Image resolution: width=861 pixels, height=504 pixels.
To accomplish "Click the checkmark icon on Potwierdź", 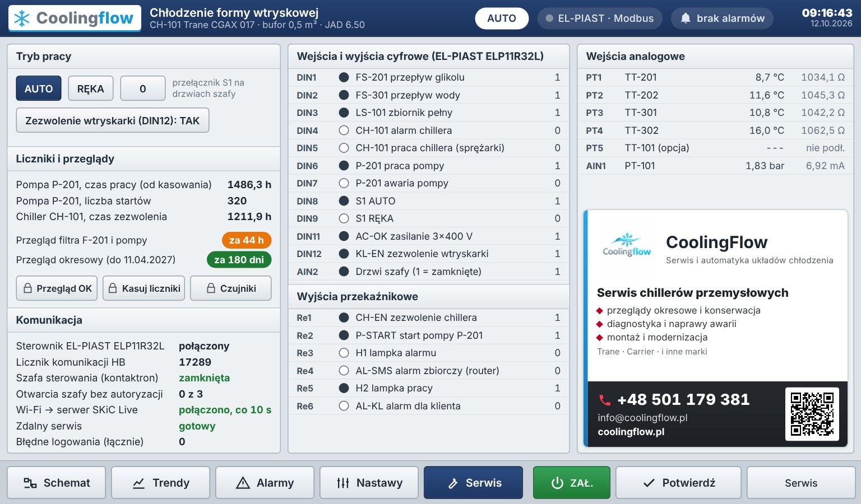I will (x=649, y=483).
